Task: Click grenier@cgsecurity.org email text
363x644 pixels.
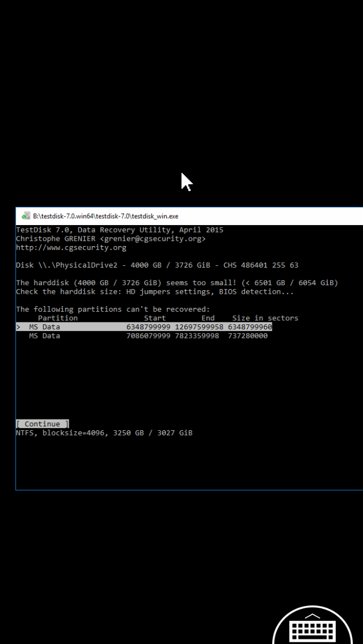Action: coord(153,239)
